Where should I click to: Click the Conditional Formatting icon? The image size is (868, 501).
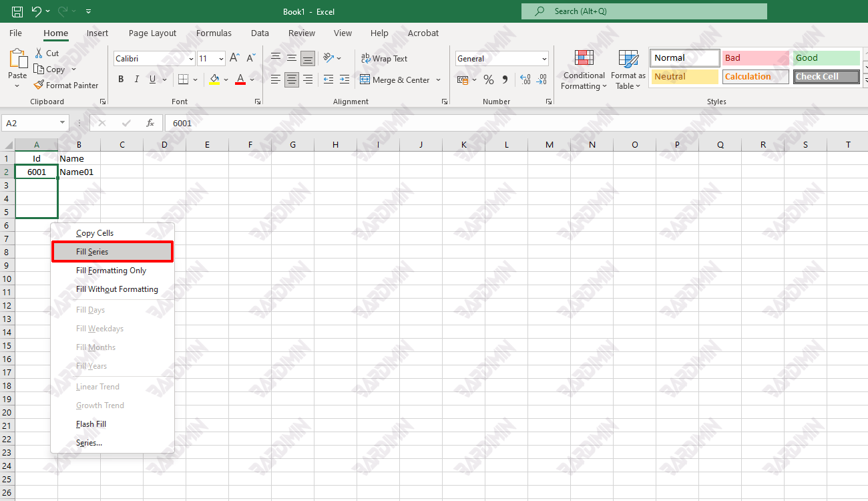584,59
